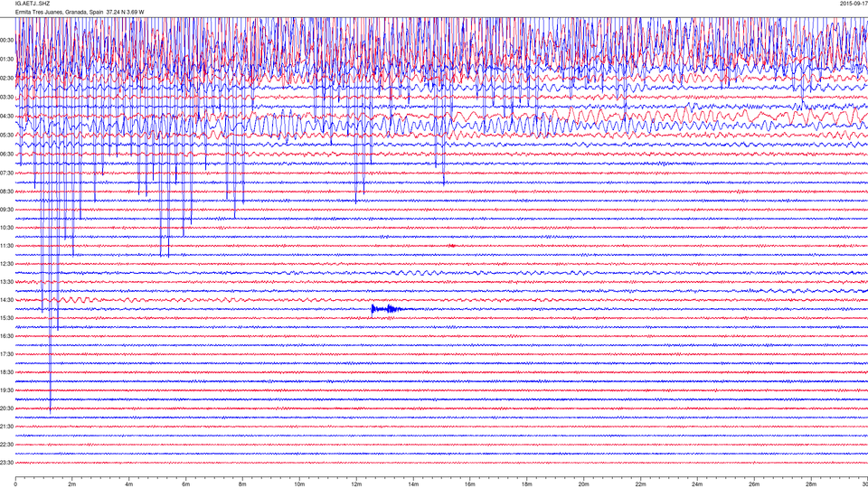Click the 08:30 time row label
This screenshot has width=868, height=488.
[x=6, y=192]
